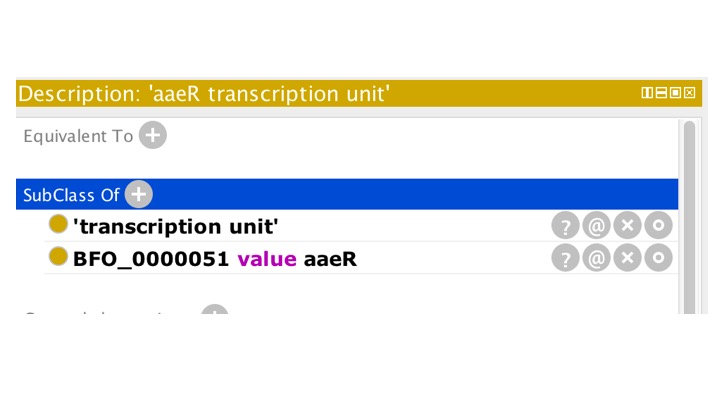The image size is (720, 405).
Task: Float the Description view in window
Action: [675, 93]
